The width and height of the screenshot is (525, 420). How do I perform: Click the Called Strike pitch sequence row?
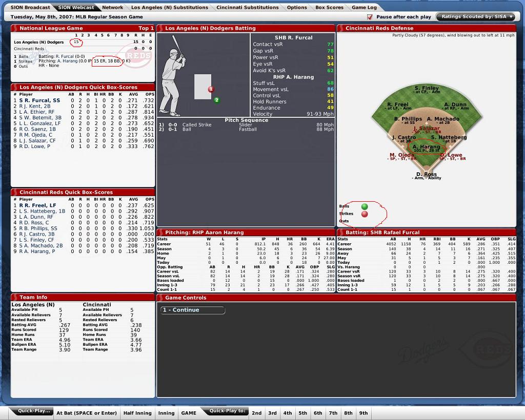coord(246,125)
